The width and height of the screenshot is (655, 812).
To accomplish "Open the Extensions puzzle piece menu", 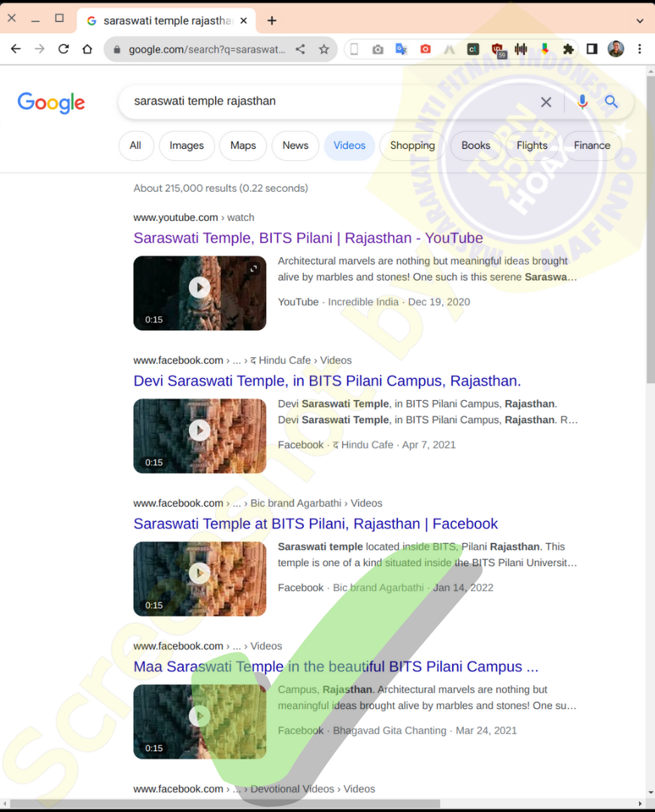I will (568, 49).
